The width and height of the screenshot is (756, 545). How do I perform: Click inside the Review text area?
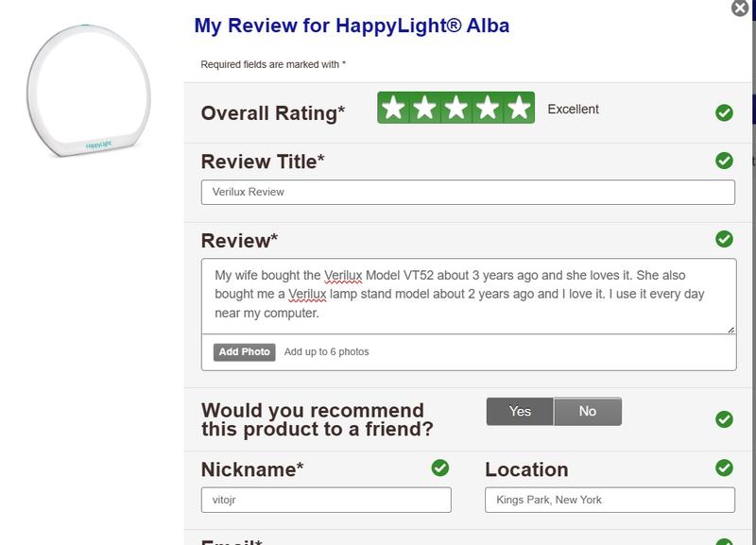(x=468, y=295)
